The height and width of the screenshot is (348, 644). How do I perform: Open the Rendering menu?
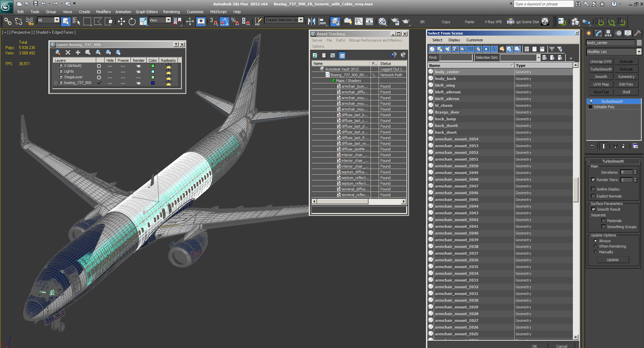point(171,12)
